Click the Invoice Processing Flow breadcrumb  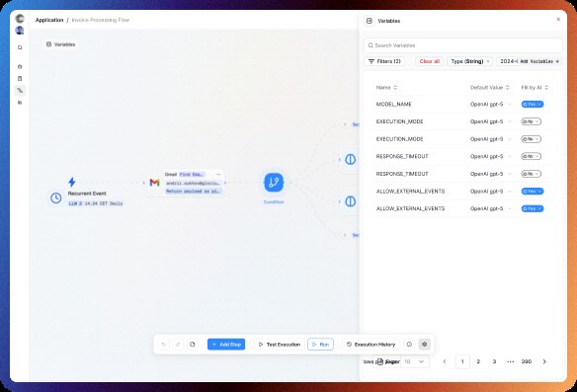click(x=101, y=20)
